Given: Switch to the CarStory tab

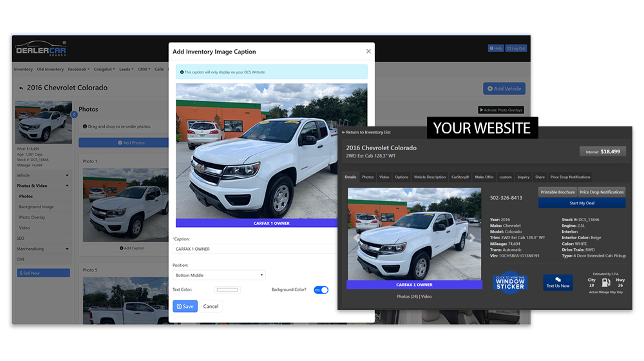Looking at the screenshot, I should click(460, 177).
